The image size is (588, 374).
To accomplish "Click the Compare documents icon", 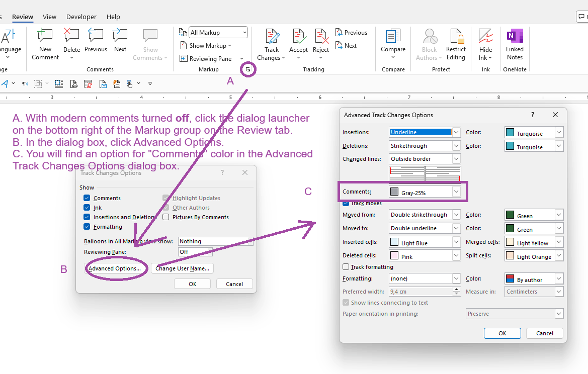I will pyautogui.click(x=393, y=36).
